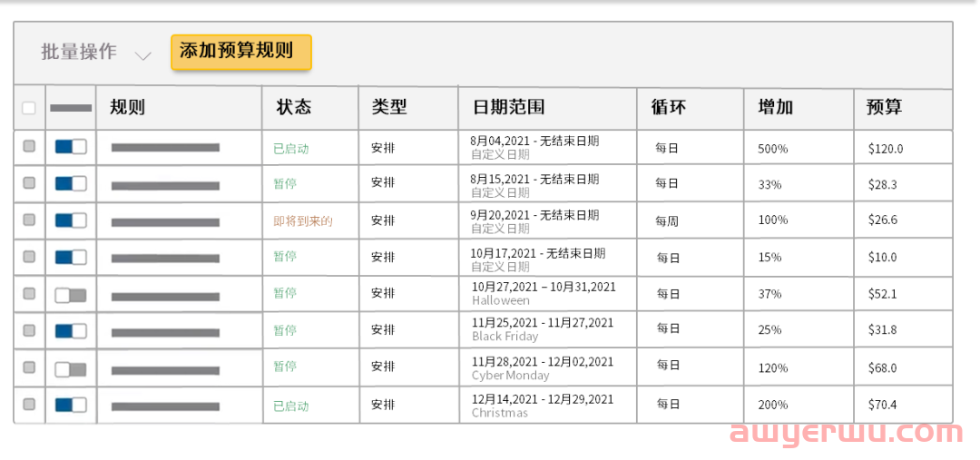Toggle the switch for the 500% rule
This screenshot has width=980, height=460.
(x=71, y=147)
